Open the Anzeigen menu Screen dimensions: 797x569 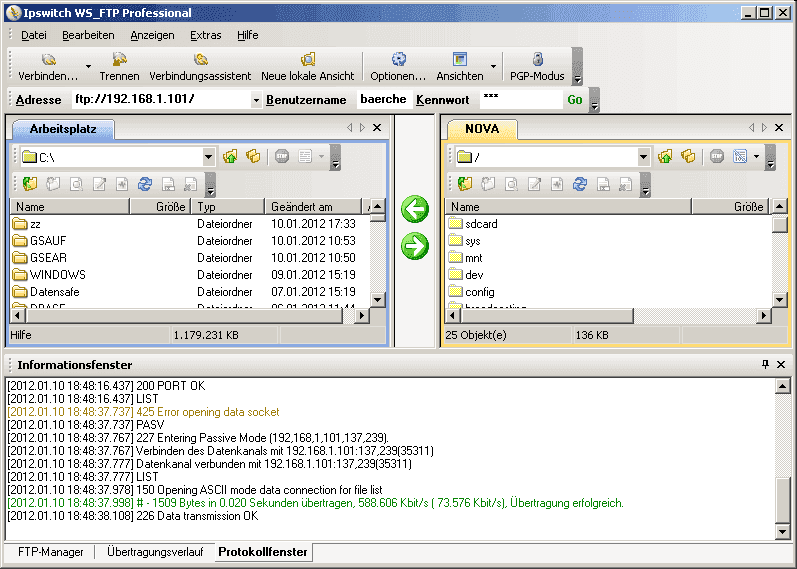point(152,35)
